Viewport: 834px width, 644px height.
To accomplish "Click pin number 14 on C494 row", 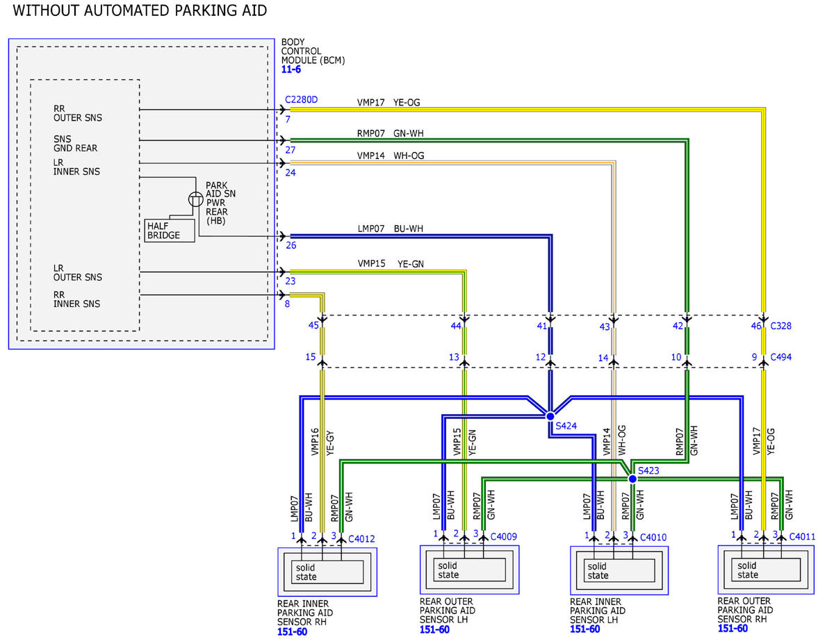I will click(603, 358).
